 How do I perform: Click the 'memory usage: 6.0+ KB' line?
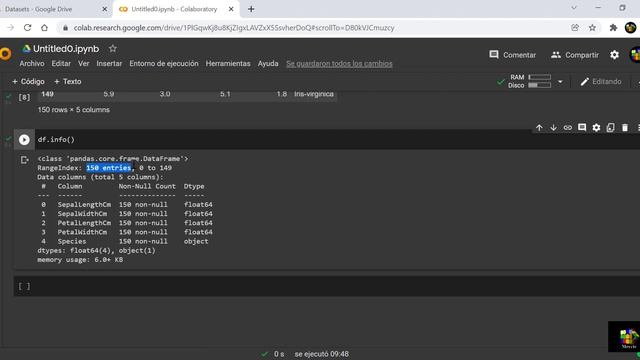(x=80, y=260)
